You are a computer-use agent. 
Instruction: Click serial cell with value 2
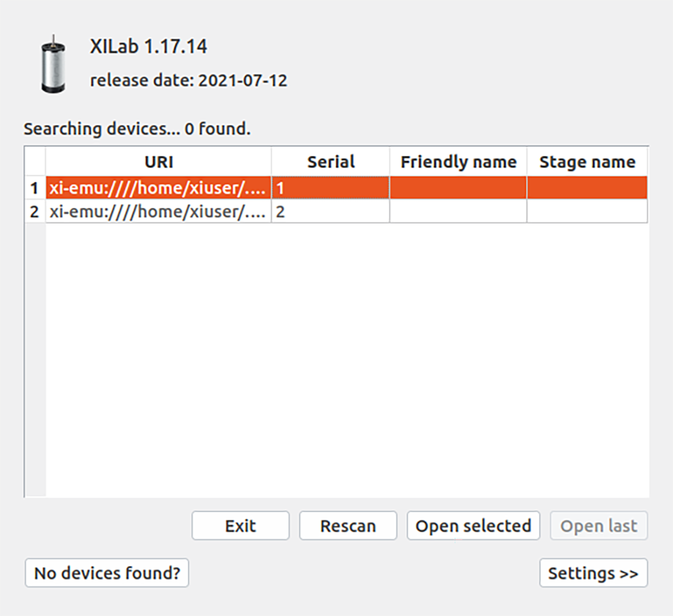coord(331,212)
